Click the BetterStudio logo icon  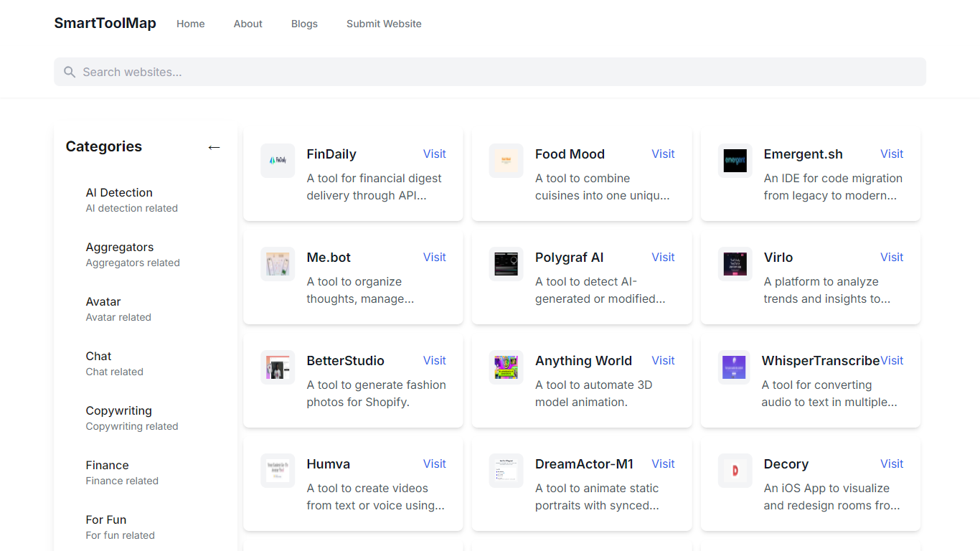(277, 367)
